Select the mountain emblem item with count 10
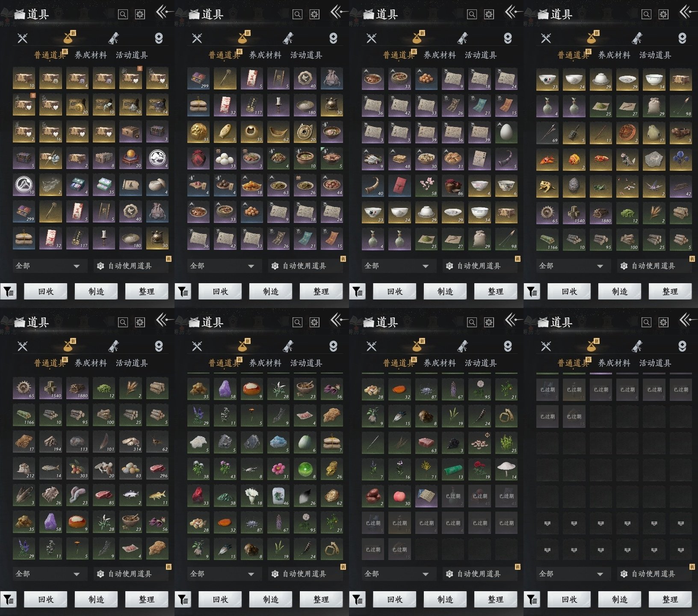The width and height of the screenshot is (698, 616). 24,185
